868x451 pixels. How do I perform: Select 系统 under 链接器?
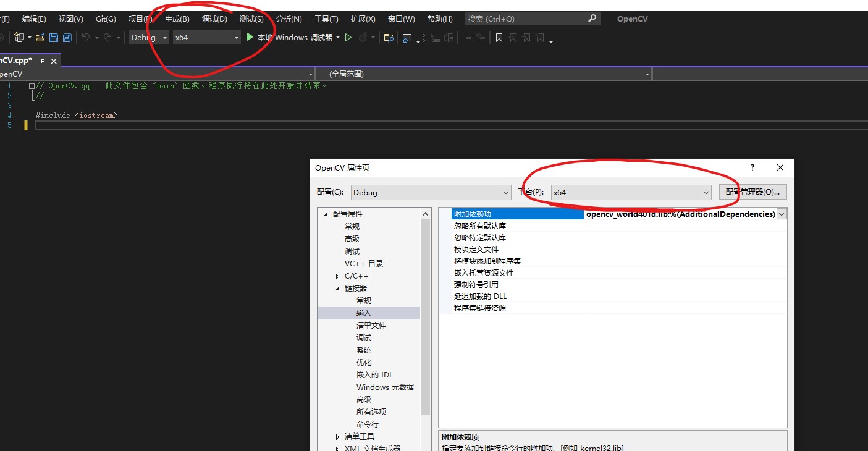coord(364,350)
